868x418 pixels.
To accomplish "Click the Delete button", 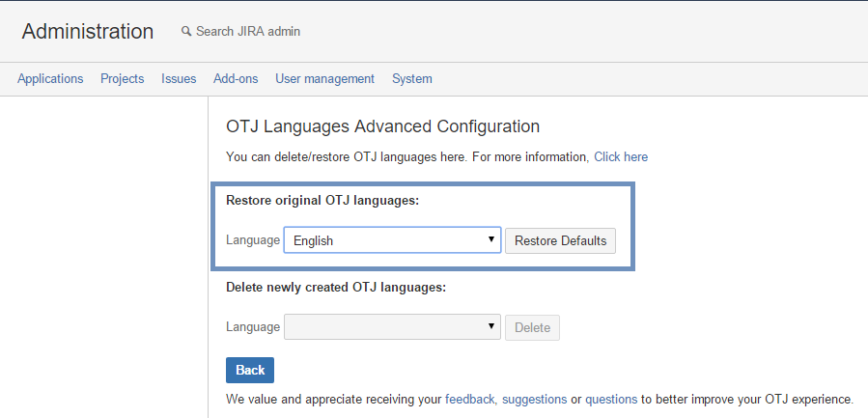I will (533, 328).
